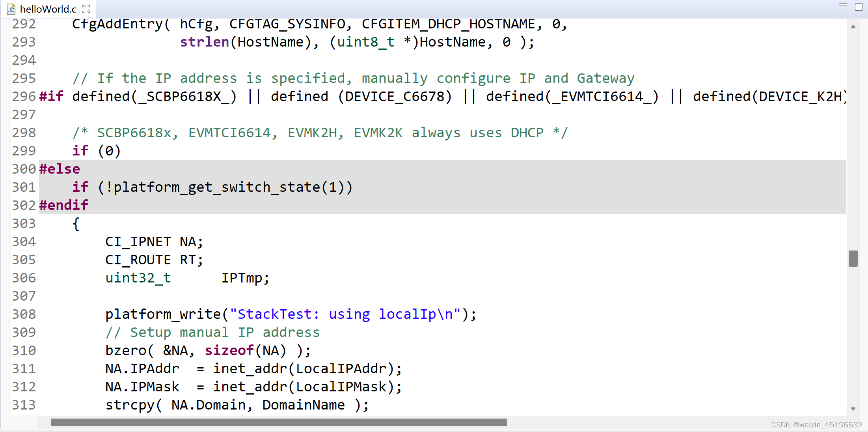The width and height of the screenshot is (868, 432).
Task: Click the opening brace on line 303
Action: click(76, 224)
